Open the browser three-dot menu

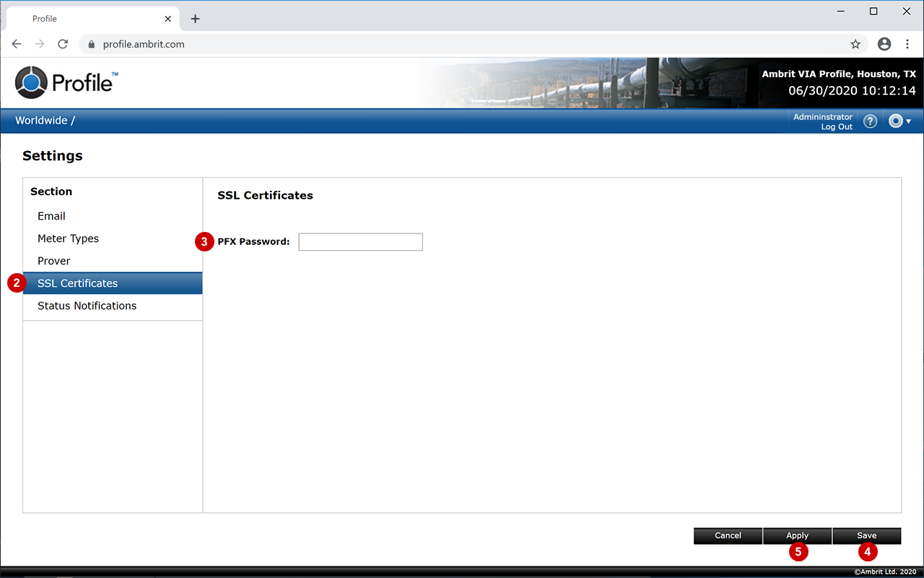click(x=907, y=44)
